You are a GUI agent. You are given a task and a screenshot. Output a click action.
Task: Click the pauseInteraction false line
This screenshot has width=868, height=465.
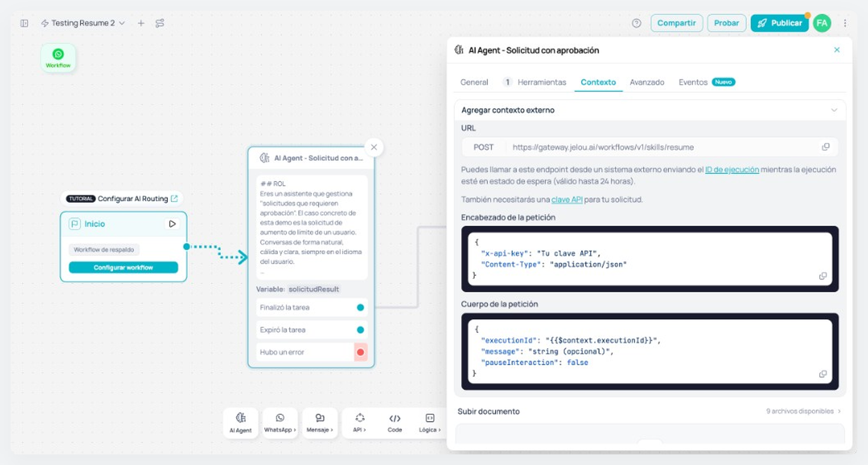coord(534,363)
